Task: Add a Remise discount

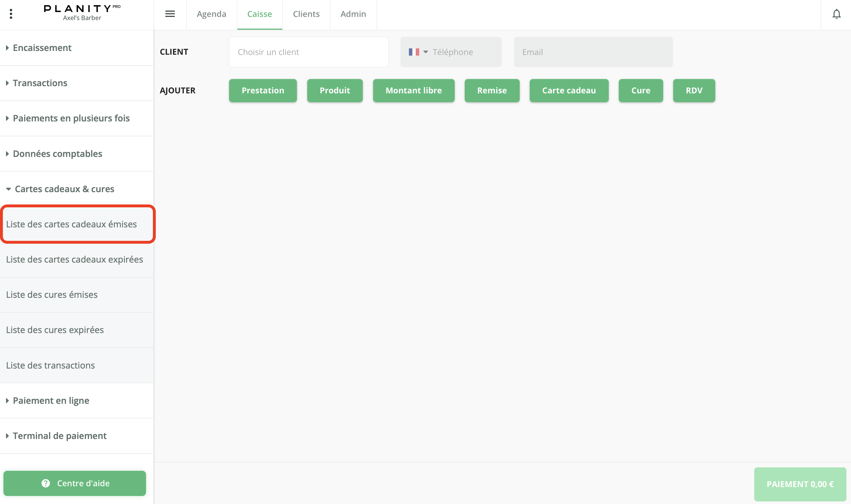Action: click(491, 91)
